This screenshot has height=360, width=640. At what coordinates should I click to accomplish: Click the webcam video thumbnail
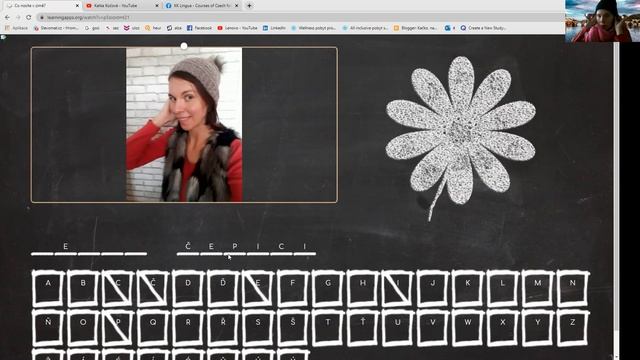click(x=602, y=21)
